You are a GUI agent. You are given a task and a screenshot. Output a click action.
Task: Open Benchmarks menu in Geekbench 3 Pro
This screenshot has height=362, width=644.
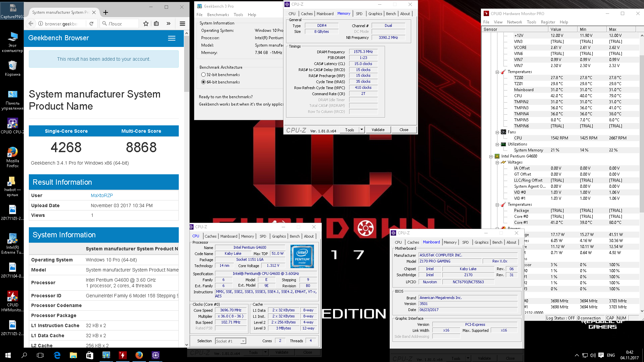coord(218,15)
